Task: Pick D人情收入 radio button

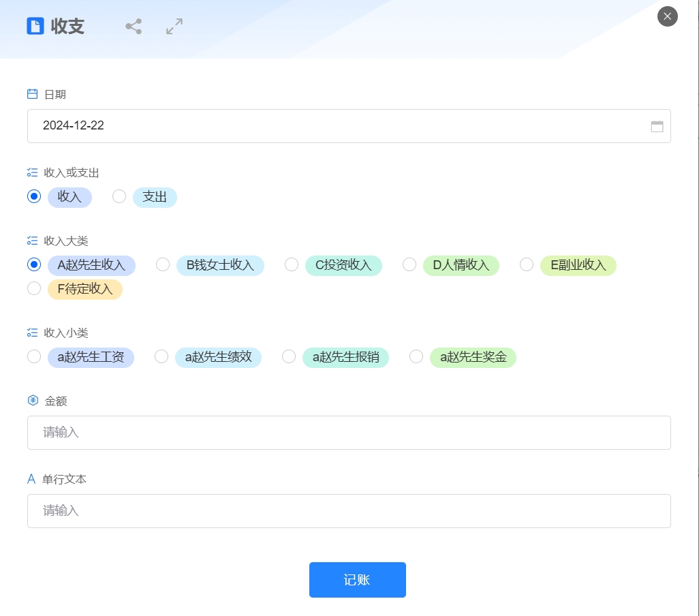Action: point(409,264)
